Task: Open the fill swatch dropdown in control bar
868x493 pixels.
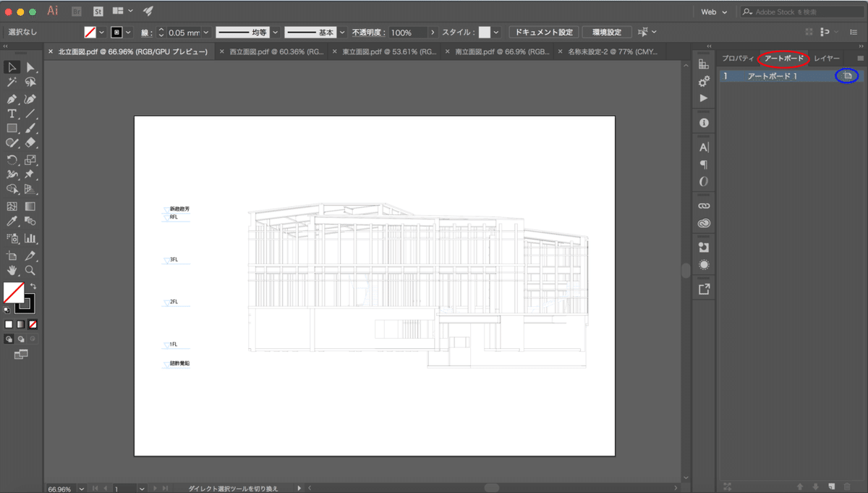Action: [x=102, y=33]
